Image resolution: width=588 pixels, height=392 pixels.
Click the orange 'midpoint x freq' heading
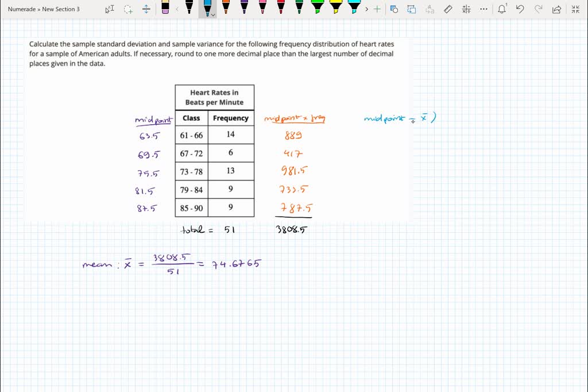coord(295,118)
